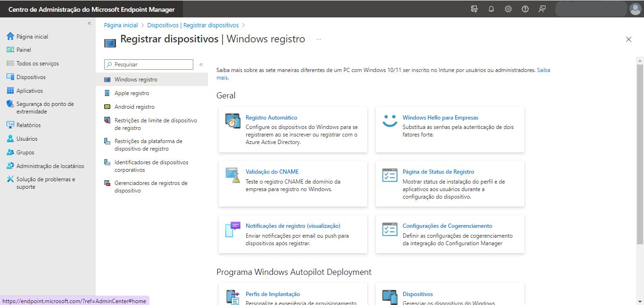Viewport: 644px width, 305px height.
Task: Collapse the main left navigation pane
Action: [x=89, y=23]
